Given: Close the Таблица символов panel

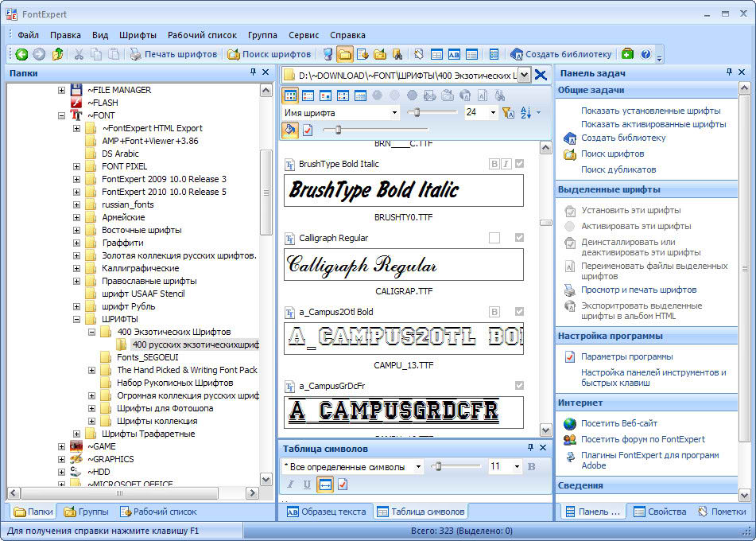Looking at the screenshot, I should coord(543,447).
